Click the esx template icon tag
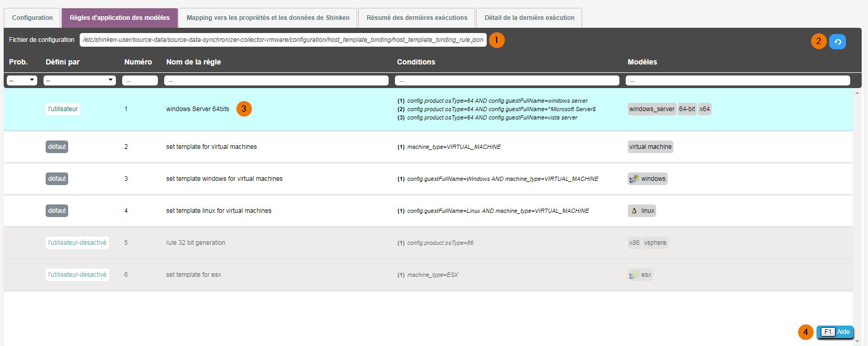868x346 pixels. coord(640,275)
